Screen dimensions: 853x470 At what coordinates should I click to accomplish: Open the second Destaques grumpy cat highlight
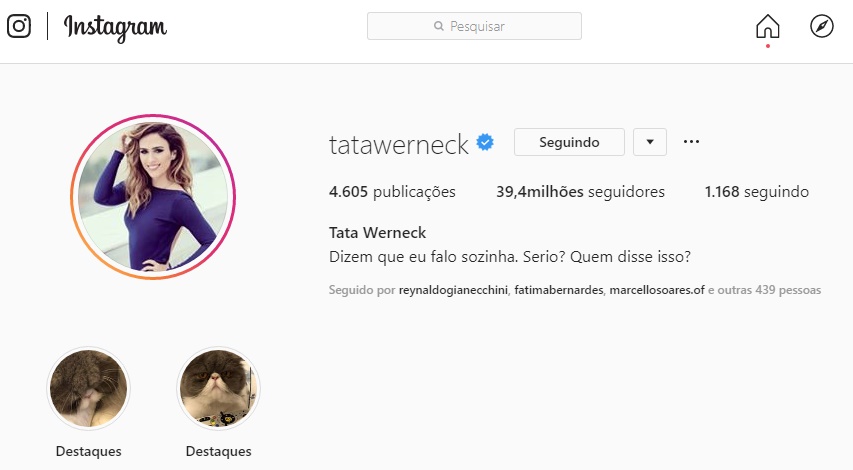(219, 388)
